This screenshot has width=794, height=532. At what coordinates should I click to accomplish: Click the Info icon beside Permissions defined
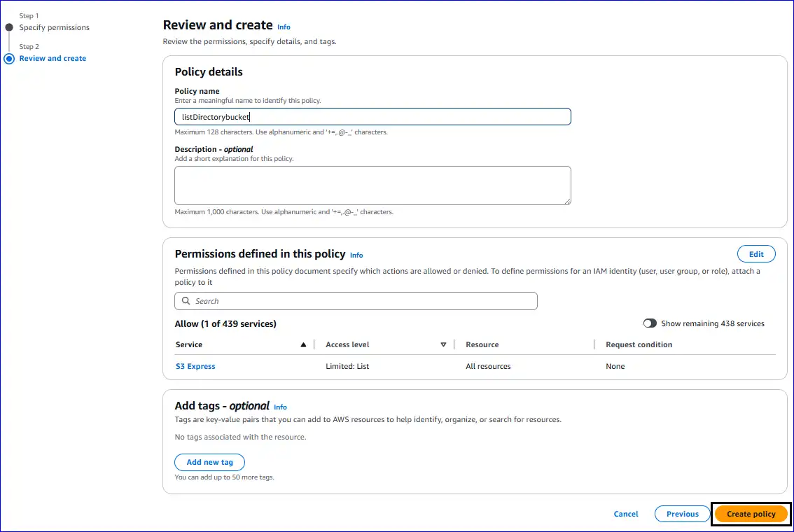point(356,255)
